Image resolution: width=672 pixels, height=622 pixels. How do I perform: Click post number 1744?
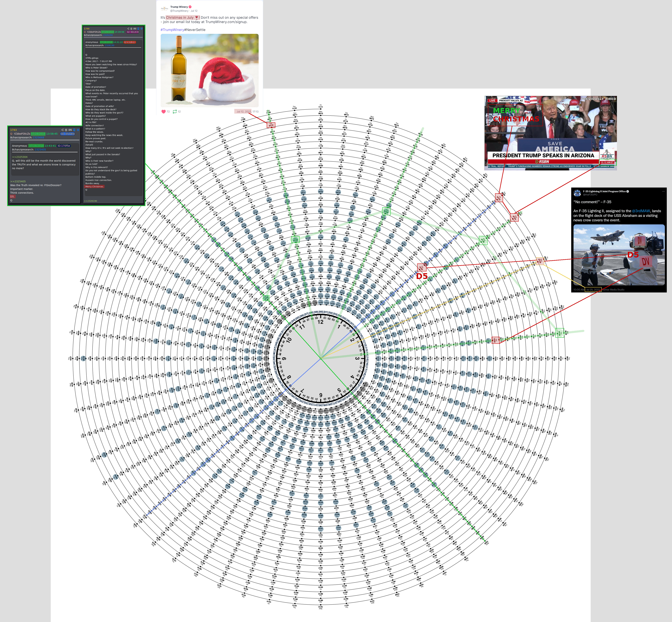[87, 29]
